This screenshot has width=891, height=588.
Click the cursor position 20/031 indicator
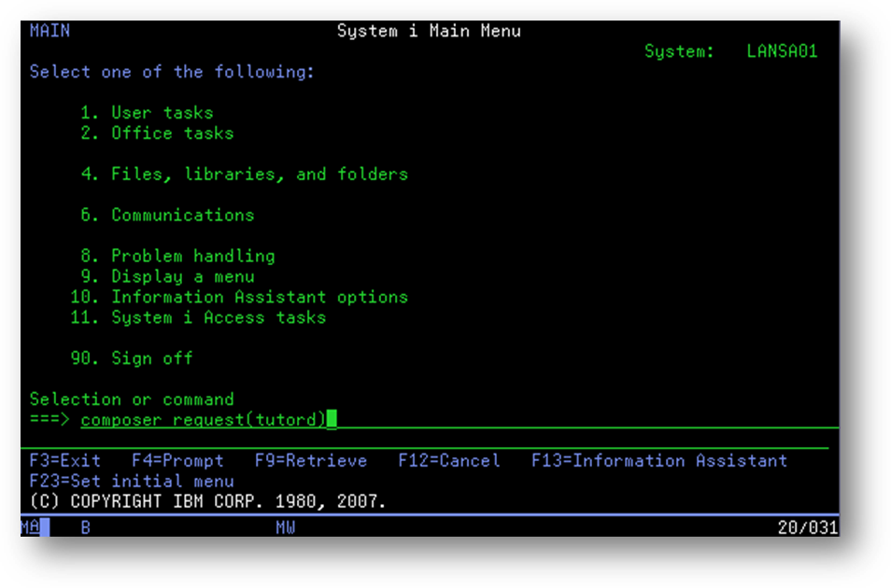(807, 528)
